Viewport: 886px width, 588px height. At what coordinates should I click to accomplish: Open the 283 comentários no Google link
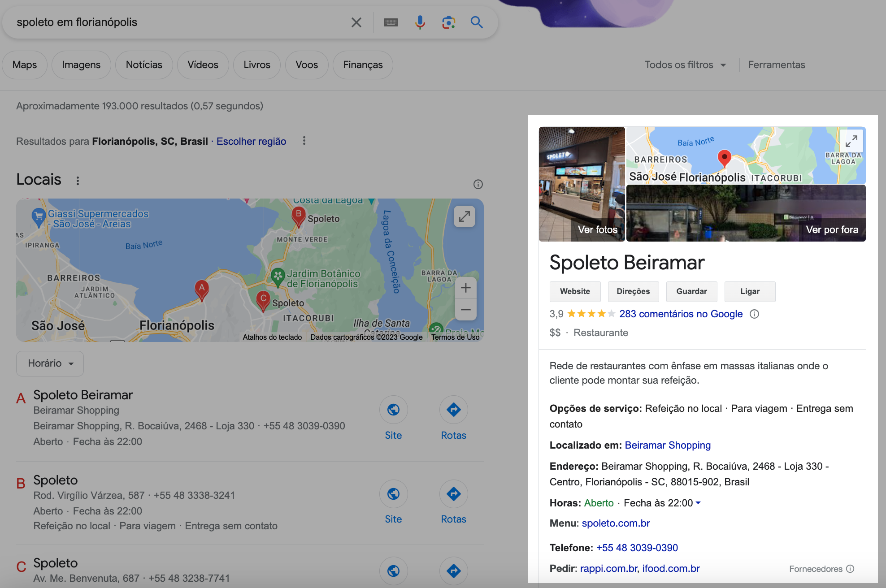pos(680,314)
